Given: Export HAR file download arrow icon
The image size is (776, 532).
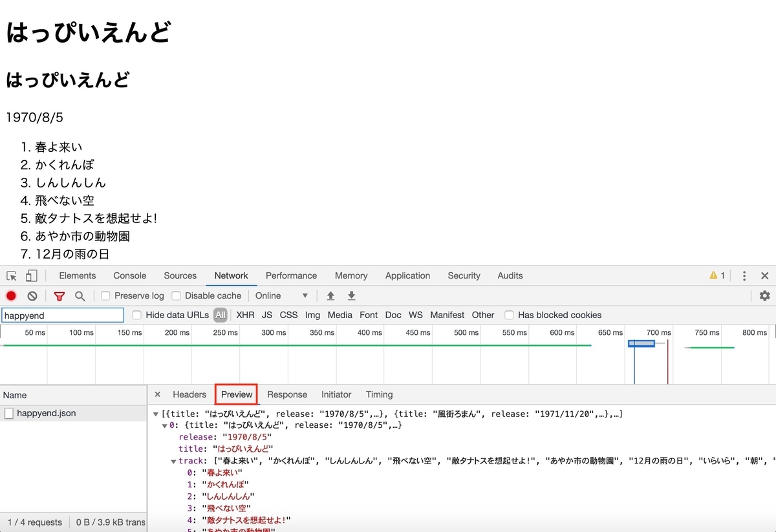Looking at the screenshot, I should 352,295.
